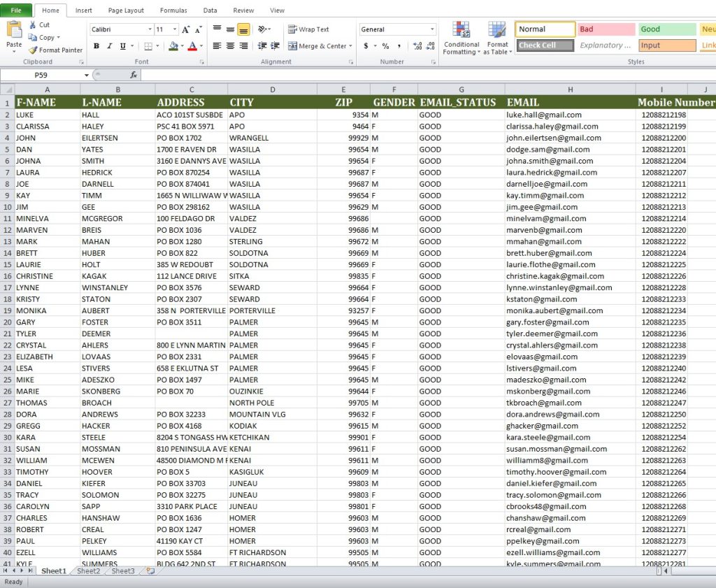716x588 pixels.
Task: Apply the Bad cell style swatch
Action: 606,29
